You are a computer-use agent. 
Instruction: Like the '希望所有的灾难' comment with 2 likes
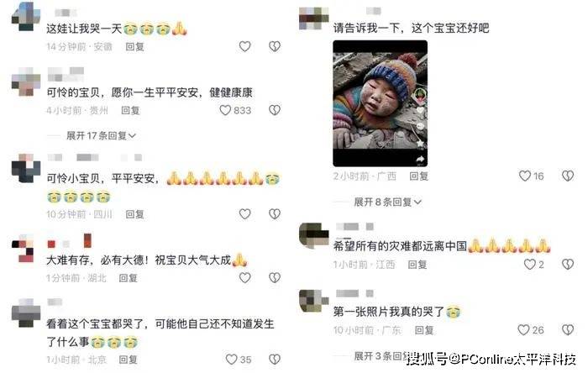tap(529, 265)
